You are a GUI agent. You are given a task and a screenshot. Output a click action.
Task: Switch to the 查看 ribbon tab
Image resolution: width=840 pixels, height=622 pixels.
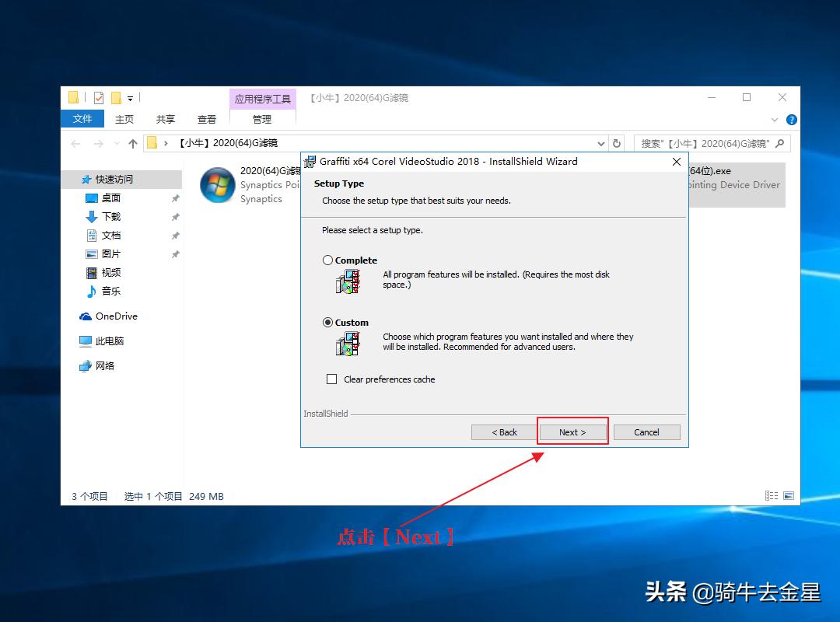click(206, 119)
